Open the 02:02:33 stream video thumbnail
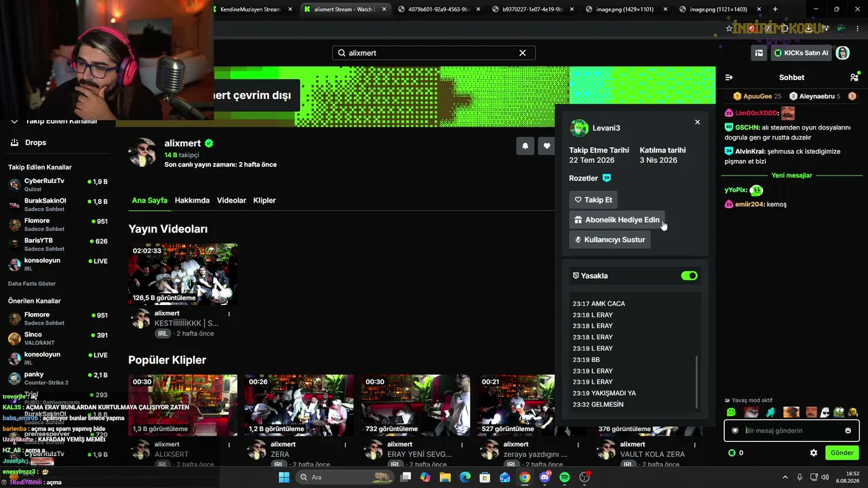Viewport: 868px width, 488px height. tap(183, 274)
